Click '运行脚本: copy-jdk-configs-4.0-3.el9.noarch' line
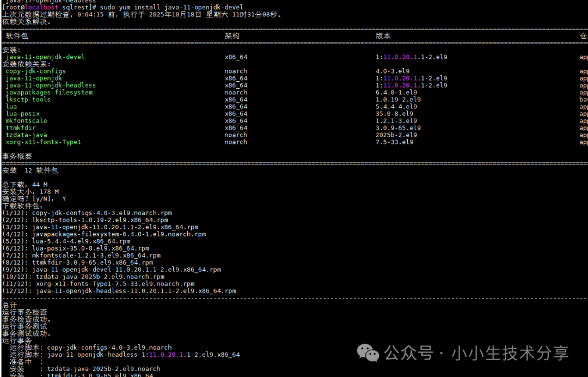Screen dimensions: 588x377 (91, 348)
